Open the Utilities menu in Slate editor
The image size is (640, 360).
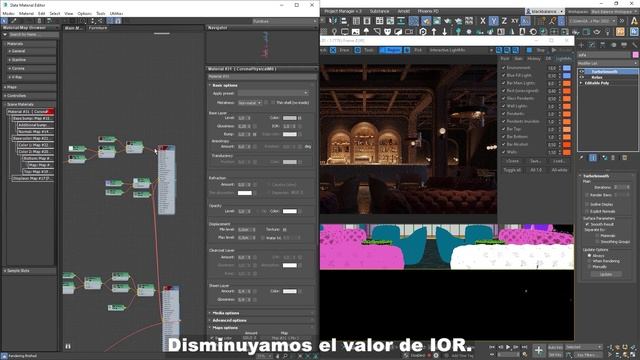[116, 13]
